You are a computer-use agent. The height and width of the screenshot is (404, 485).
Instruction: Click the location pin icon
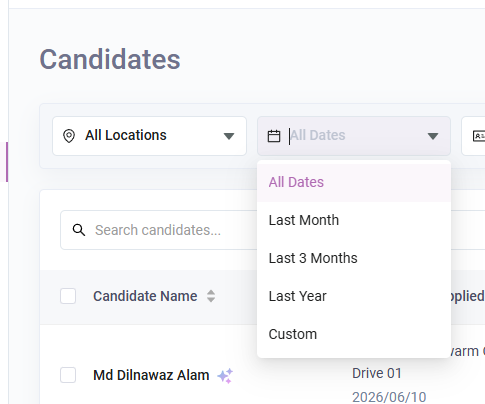point(69,136)
